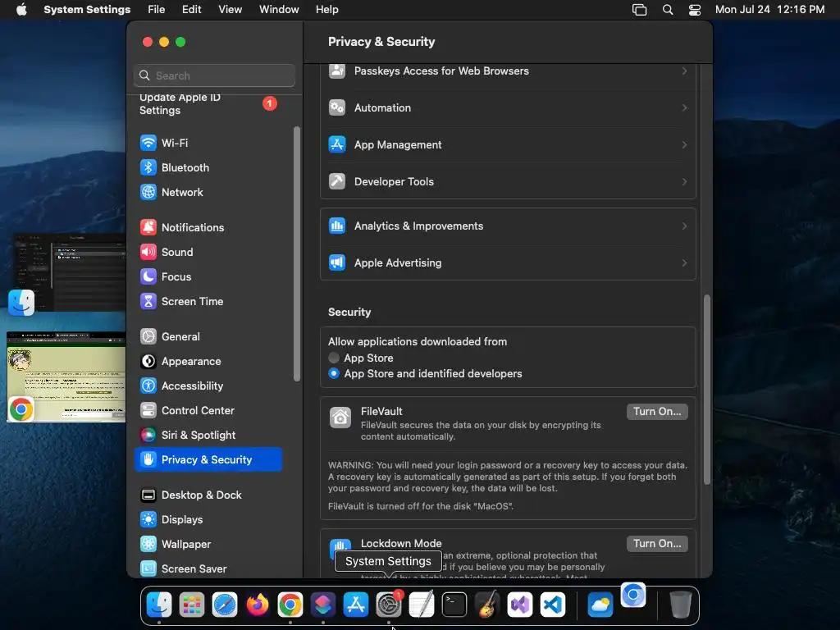Click the Siri & Spotlight icon

point(148,436)
